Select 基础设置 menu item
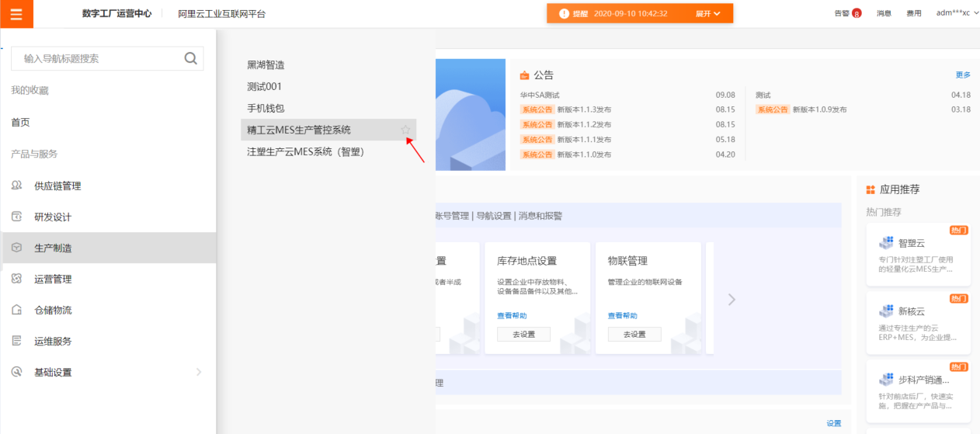Image resolution: width=980 pixels, height=434 pixels. [108, 372]
